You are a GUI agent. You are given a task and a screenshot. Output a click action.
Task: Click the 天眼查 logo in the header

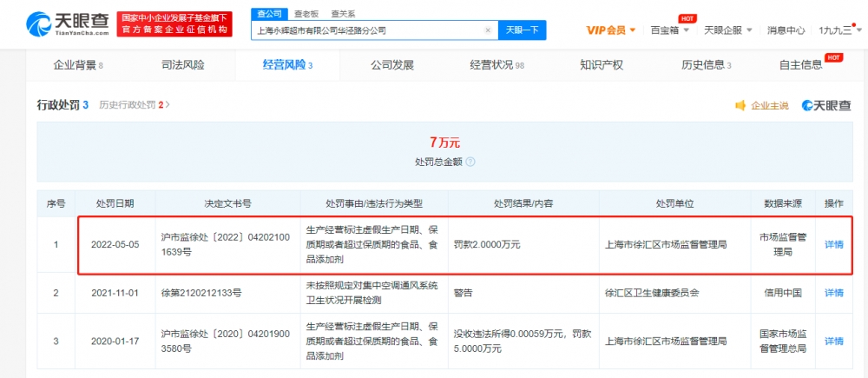coord(57,23)
